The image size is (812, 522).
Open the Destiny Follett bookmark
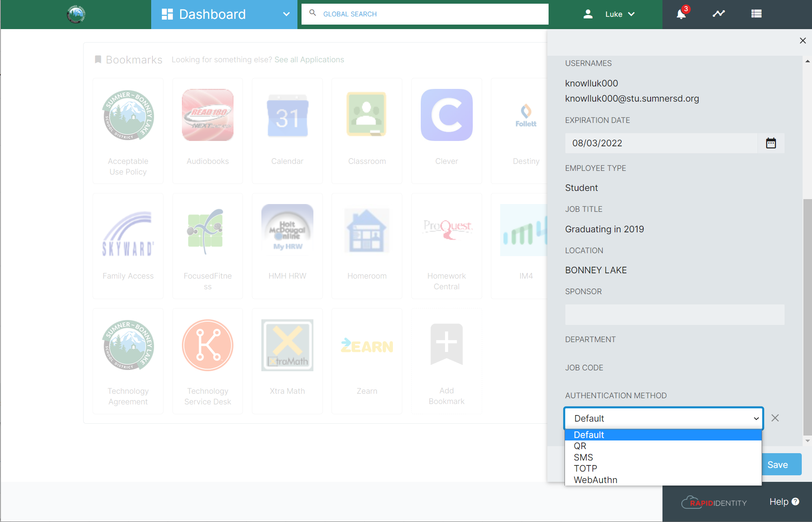[x=519, y=131]
